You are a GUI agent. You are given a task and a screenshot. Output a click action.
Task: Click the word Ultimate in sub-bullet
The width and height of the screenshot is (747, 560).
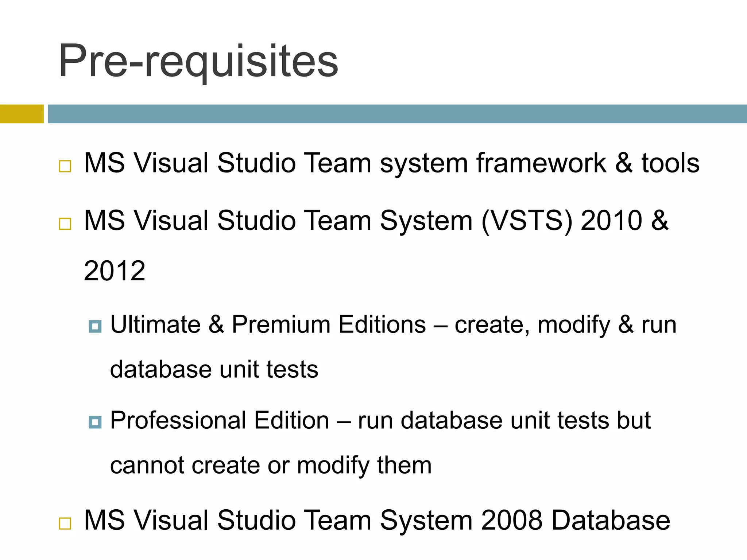pos(155,324)
